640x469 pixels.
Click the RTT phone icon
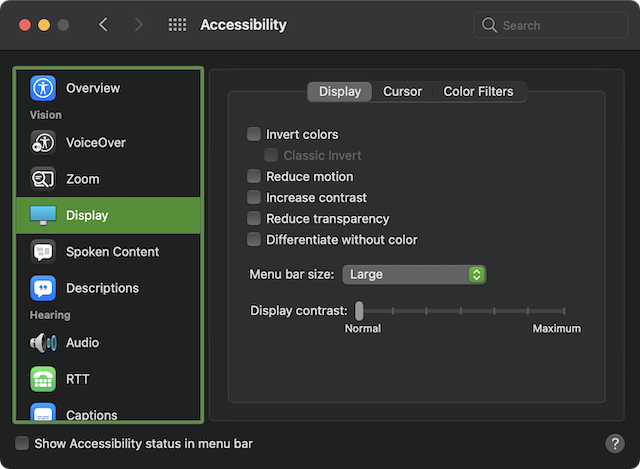coord(43,379)
